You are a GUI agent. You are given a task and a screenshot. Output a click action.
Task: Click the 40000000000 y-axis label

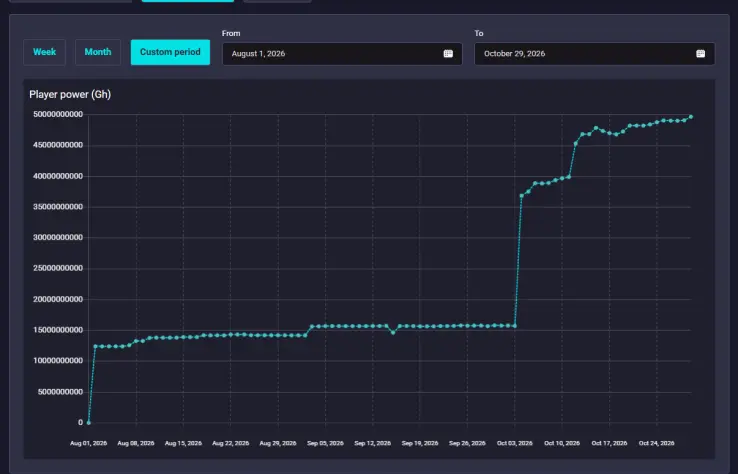(58, 176)
